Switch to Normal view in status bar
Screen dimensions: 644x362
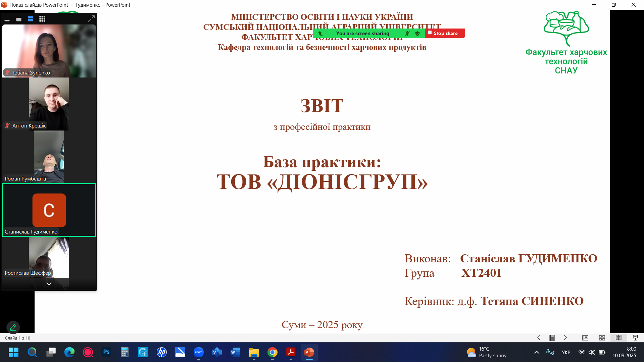[585, 338]
